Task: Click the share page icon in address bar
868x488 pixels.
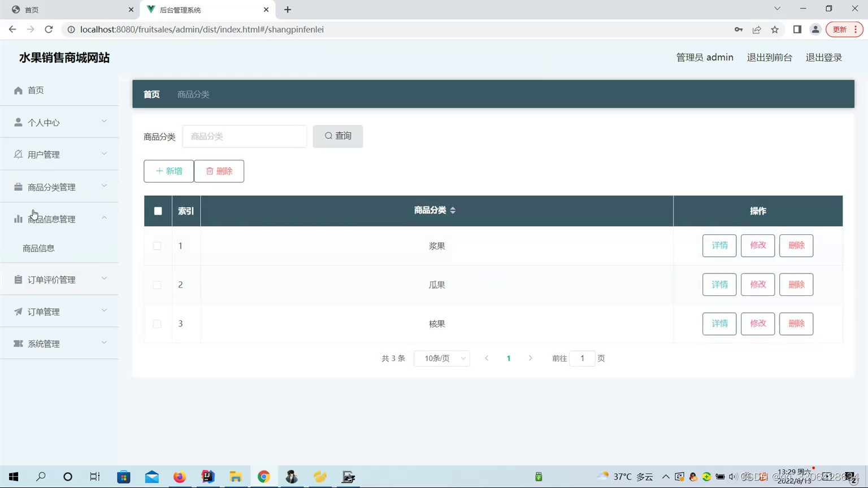Action: click(757, 29)
